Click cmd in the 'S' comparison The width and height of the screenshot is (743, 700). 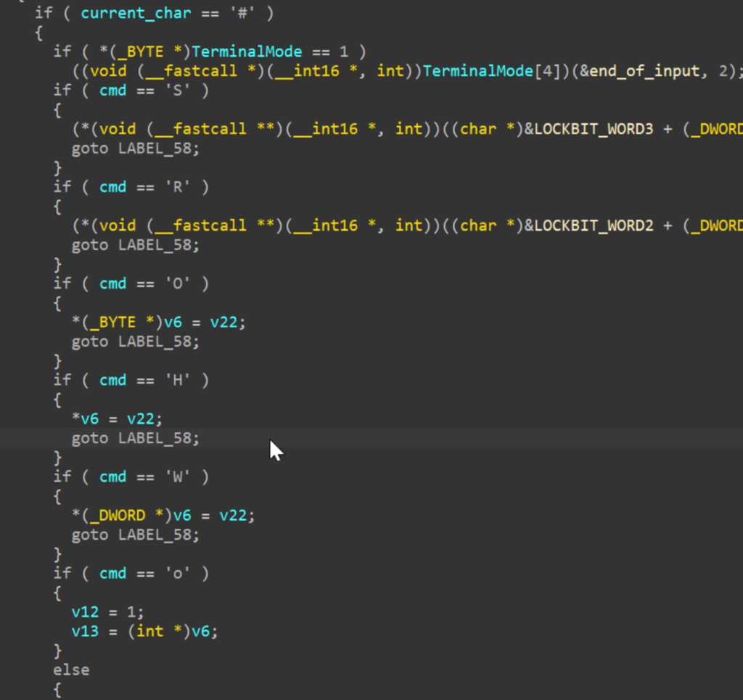click(x=112, y=91)
